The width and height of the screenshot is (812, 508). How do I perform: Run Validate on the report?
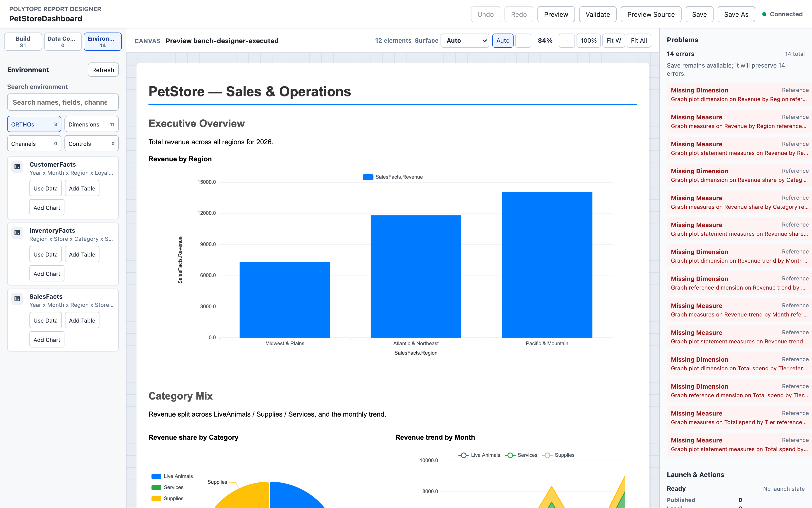coord(598,14)
